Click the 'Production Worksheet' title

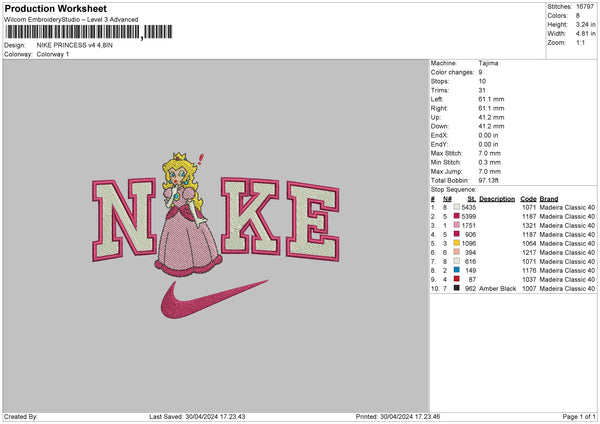point(55,8)
